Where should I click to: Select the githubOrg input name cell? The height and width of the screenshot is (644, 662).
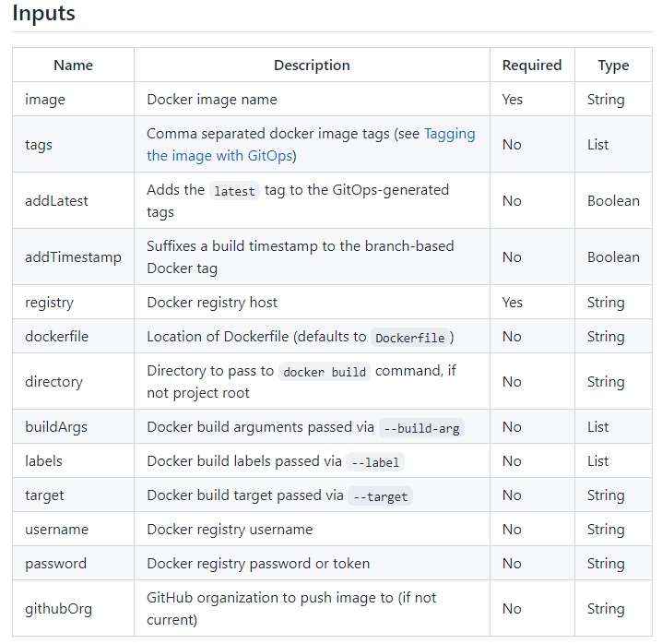pyautogui.click(x=73, y=608)
